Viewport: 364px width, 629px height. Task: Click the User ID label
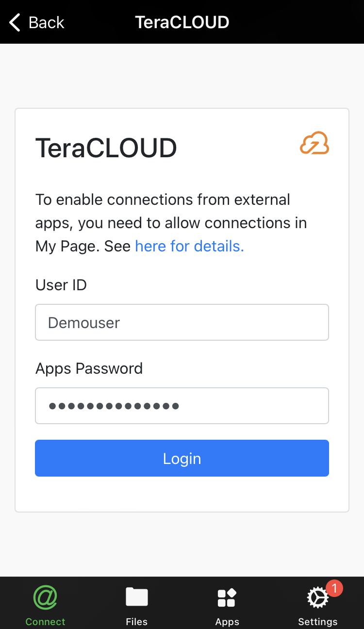tap(61, 285)
